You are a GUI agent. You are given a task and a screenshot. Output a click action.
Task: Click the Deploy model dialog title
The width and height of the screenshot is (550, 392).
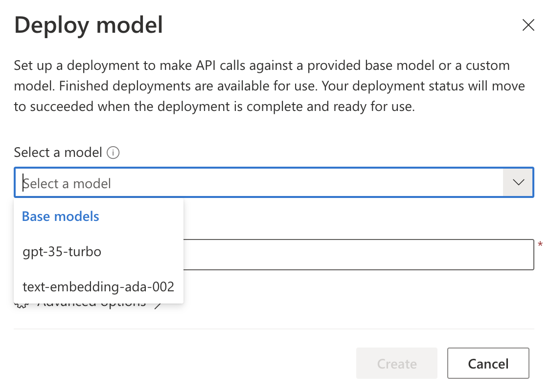[x=89, y=25]
